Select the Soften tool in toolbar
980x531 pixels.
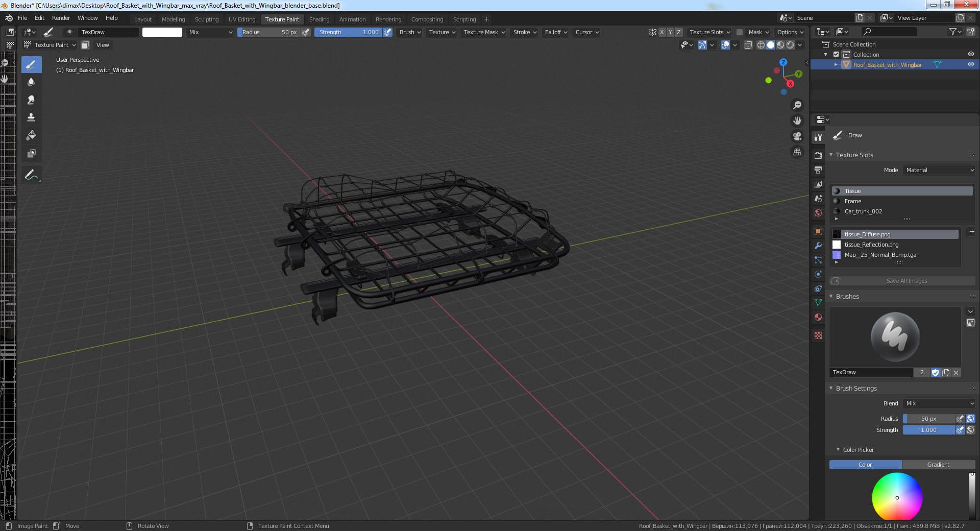click(x=31, y=82)
